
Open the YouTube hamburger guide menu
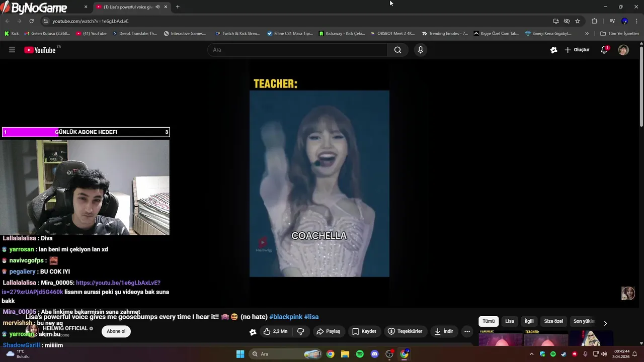(x=12, y=50)
